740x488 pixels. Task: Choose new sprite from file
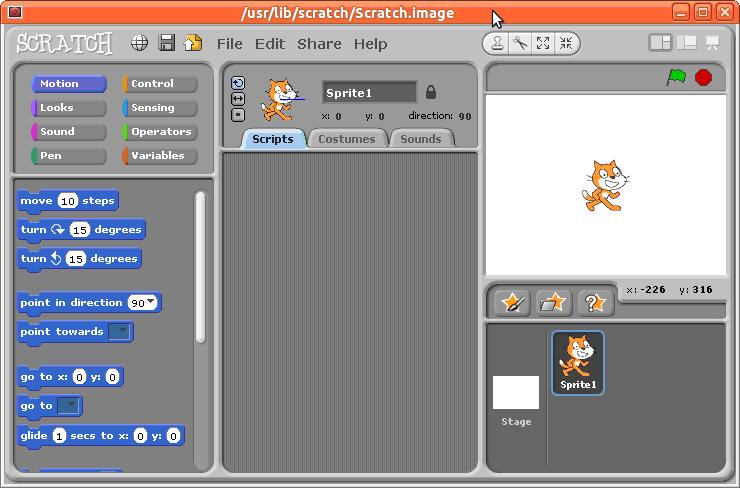[554, 303]
